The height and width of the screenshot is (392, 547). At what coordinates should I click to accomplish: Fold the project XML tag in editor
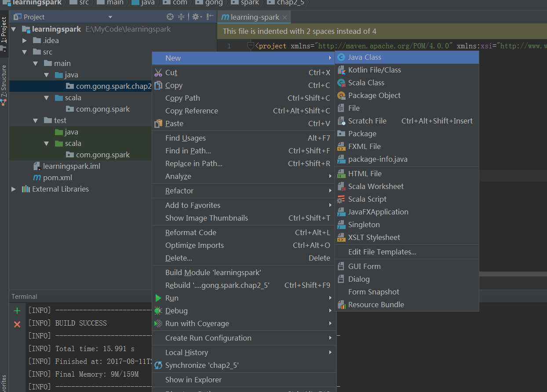(x=251, y=46)
